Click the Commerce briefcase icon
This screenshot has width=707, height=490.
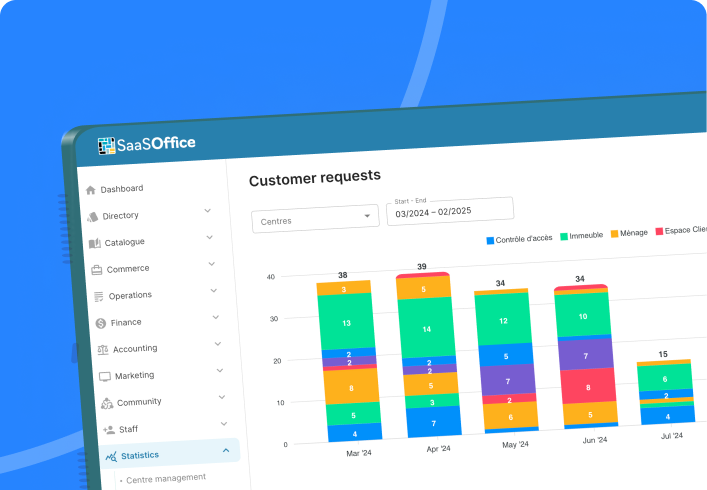pyautogui.click(x=96, y=270)
